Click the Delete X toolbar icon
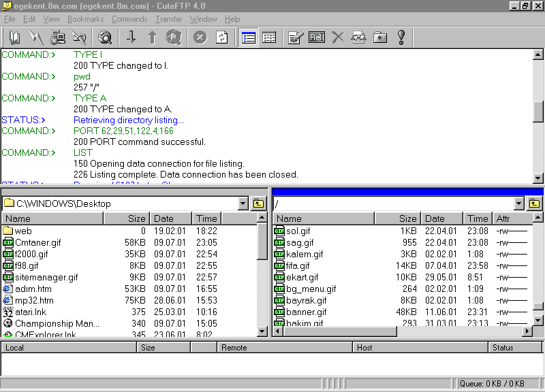The width and height of the screenshot is (545, 392). click(337, 37)
